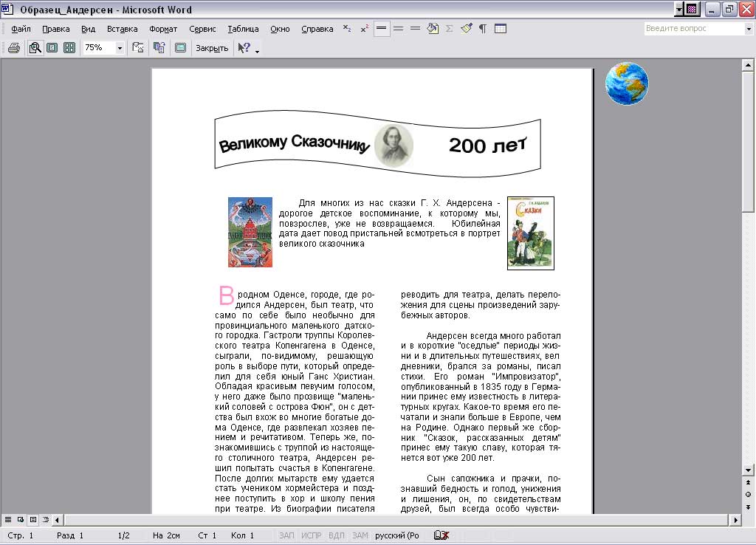Click the paste-special clipboard icon
Image resolution: width=756 pixels, height=545 pixels.
click(433, 29)
